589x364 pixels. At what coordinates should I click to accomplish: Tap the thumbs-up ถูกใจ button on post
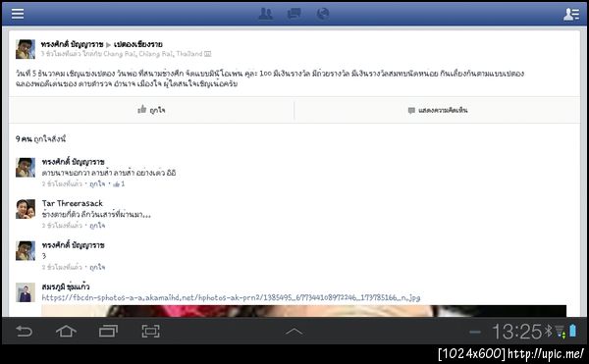click(151, 110)
